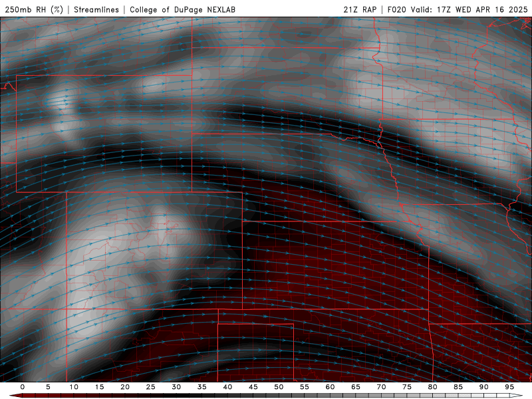Screen dimensions: 532x399
Task: Click colorbar label "50"
Action: 279,387
